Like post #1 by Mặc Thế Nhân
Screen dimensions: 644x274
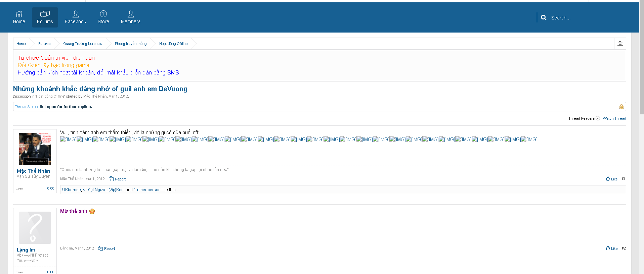[x=611, y=179]
